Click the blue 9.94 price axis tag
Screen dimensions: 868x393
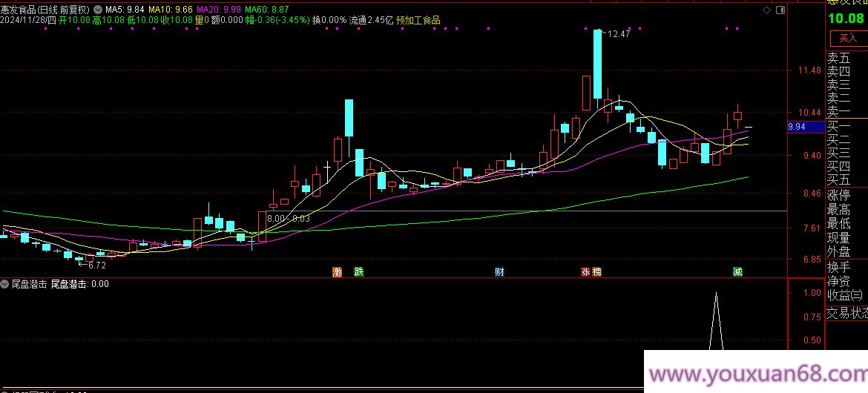coord(797,127)
